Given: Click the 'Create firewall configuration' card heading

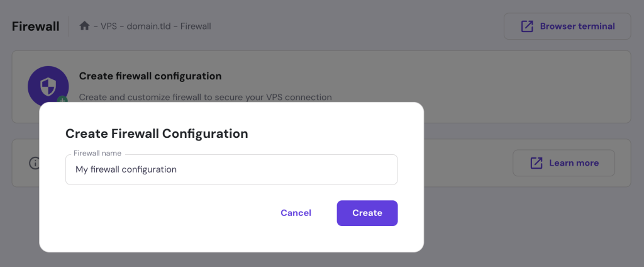Looking at the screenshot, I should pos(150,76).
